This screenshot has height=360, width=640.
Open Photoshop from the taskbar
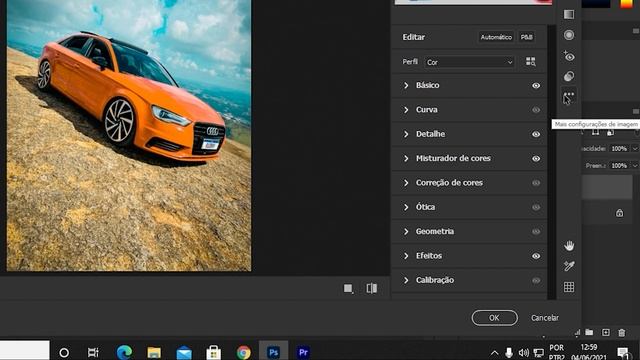click(x=273, y=352)
